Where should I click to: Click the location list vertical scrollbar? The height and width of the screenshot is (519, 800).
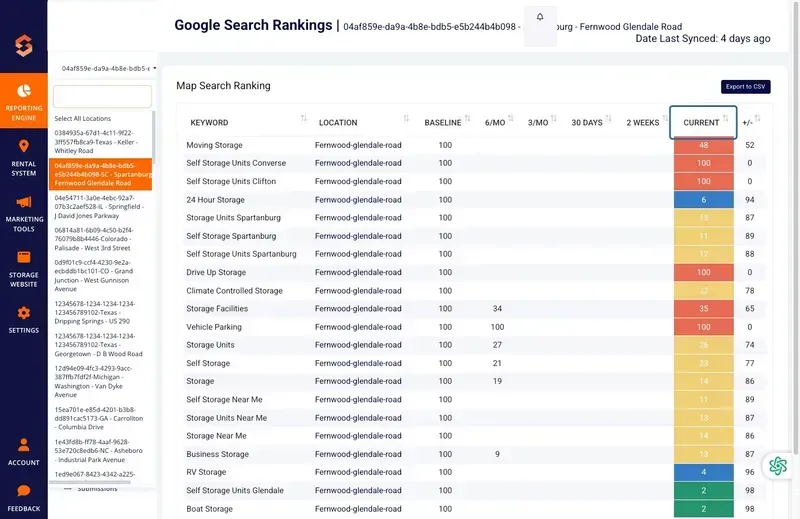point(154,137)
